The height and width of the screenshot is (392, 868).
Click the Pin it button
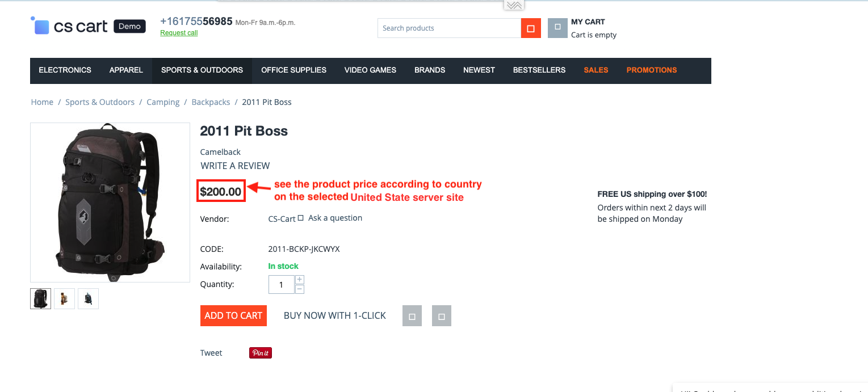pyautogui.click(x=261, y=353)
